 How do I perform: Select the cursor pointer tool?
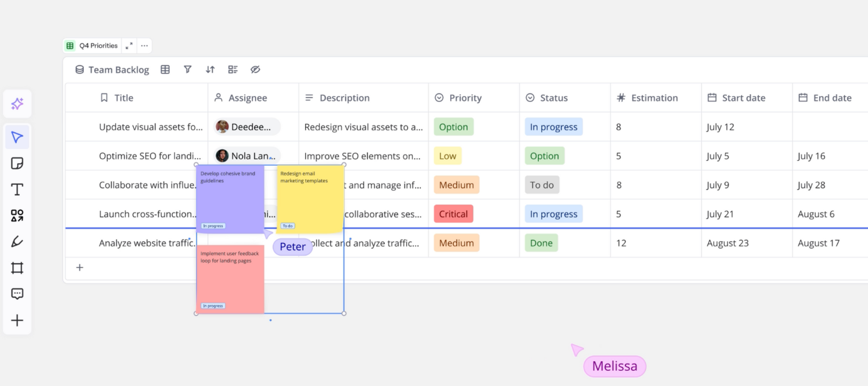pyautogui.click(x=17, y=137)
